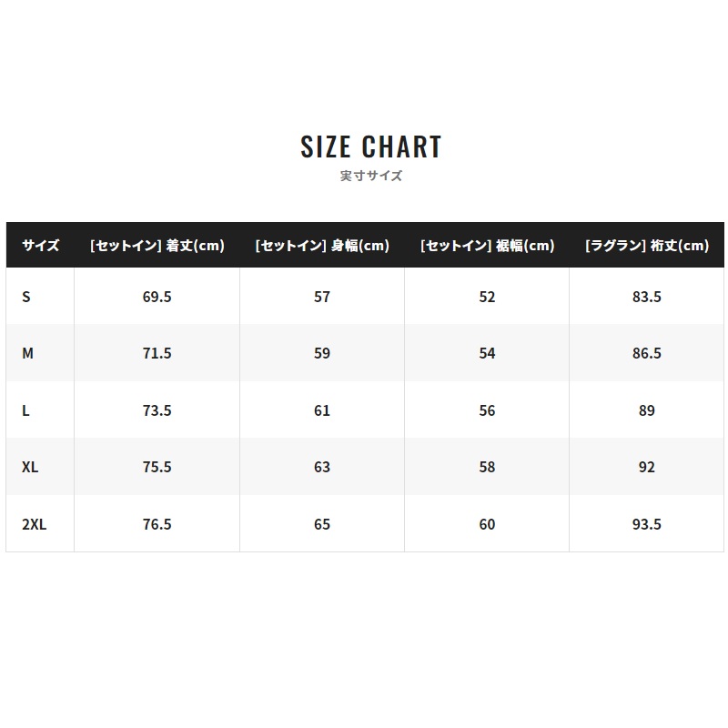
Task: Click the 93.5 value for 2XL
Action: [x=647, y=524]
